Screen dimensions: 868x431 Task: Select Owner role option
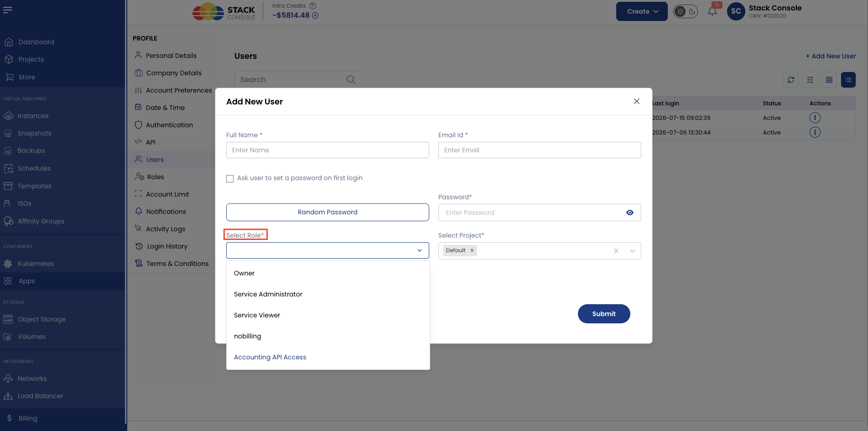(328, 273)
